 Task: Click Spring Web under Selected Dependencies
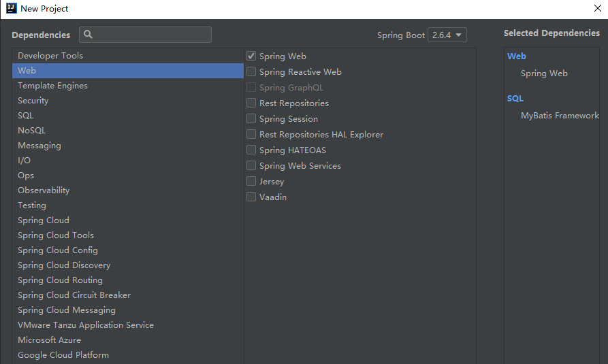pos(544,73)
